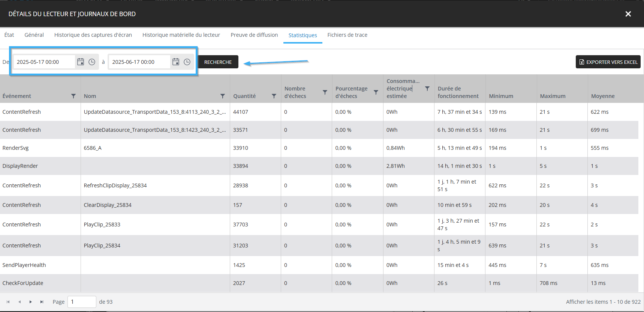Click PlayClip_25833 name cell
Viewport: 644px width, 312px height.
coord(102,225)
